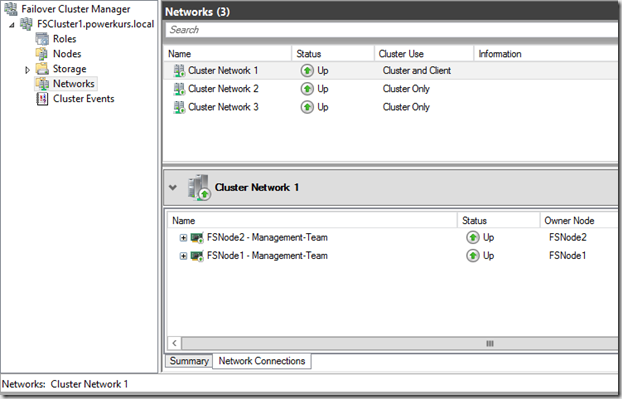The image size is (622, 399).
Task: Click the Cluster Events icon
Action: (x=42, y=99)
